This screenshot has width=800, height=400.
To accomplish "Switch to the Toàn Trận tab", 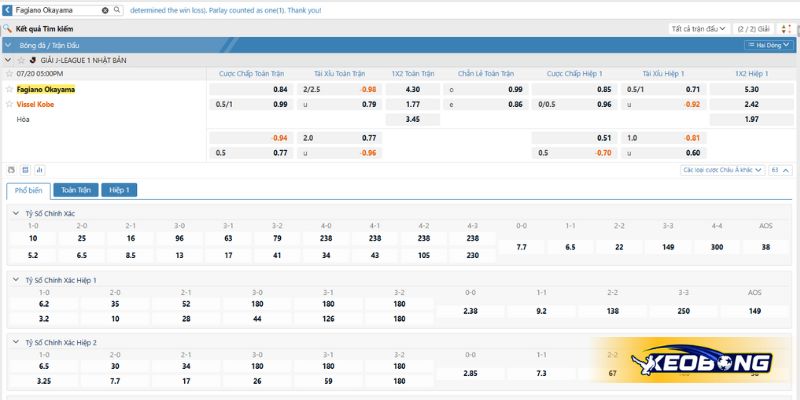I will (x=76, y=190).
